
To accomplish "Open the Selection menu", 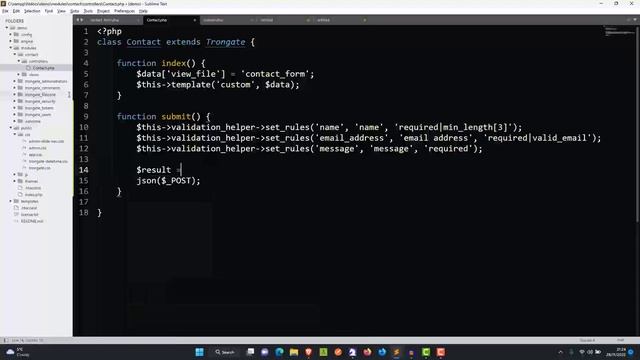I will 32,11.
